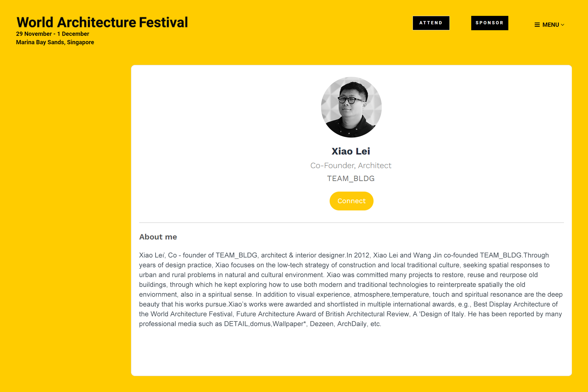Click the word "Dezeen" in the biography

[321, 324]
